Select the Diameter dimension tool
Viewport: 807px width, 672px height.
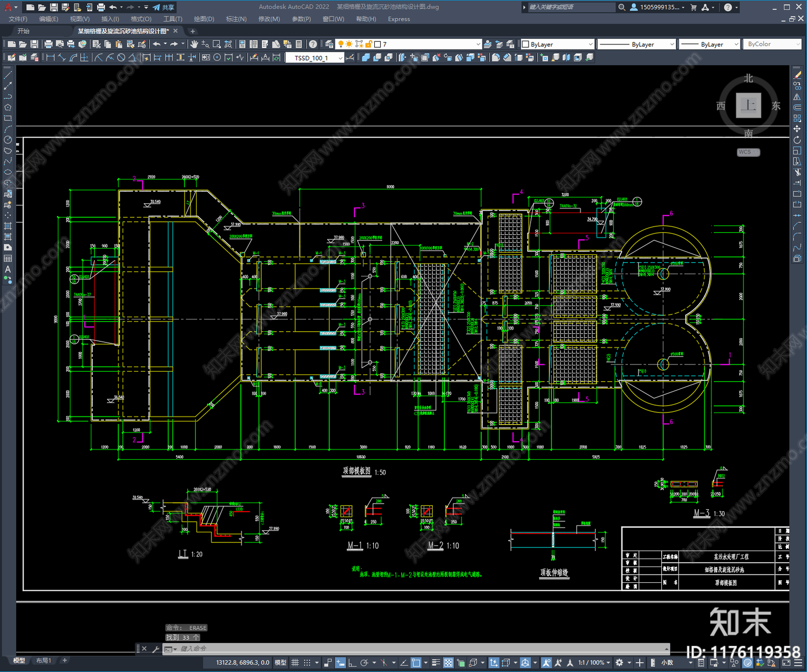pyautogui.click(x=121, y=57)
